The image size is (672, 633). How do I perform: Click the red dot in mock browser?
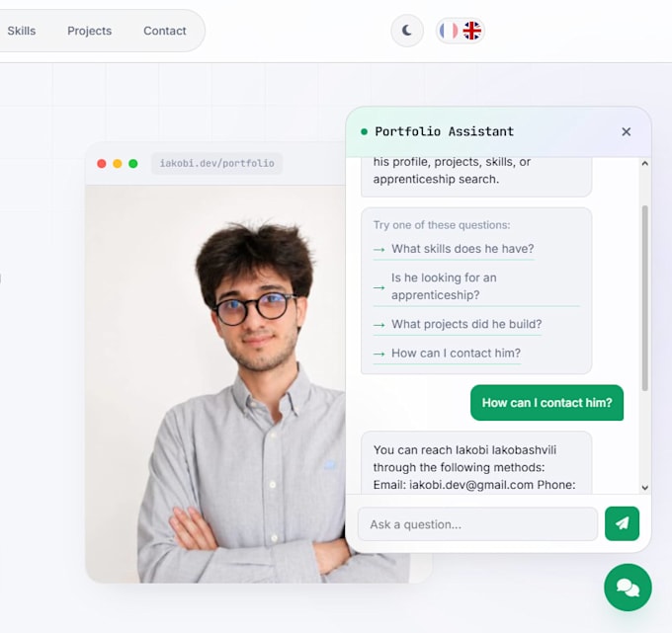(x=102, y=164)
